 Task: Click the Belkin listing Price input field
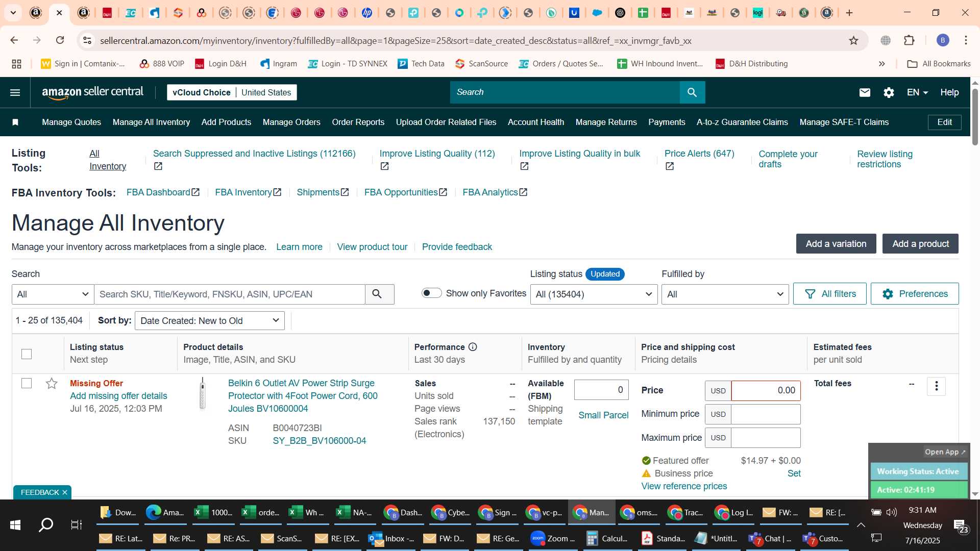[x=766, y=391]
